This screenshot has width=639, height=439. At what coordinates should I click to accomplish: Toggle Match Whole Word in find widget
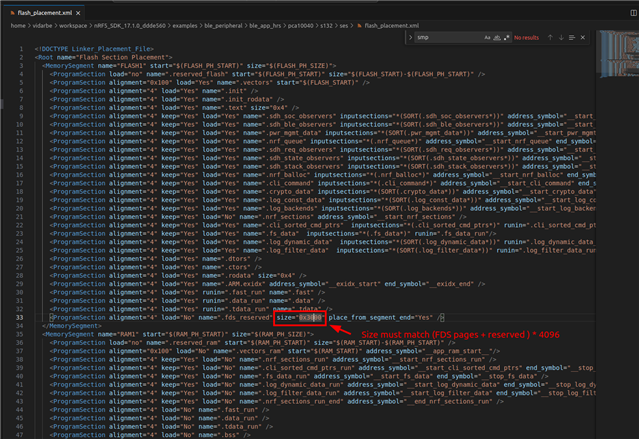click(x=496, y=36)
